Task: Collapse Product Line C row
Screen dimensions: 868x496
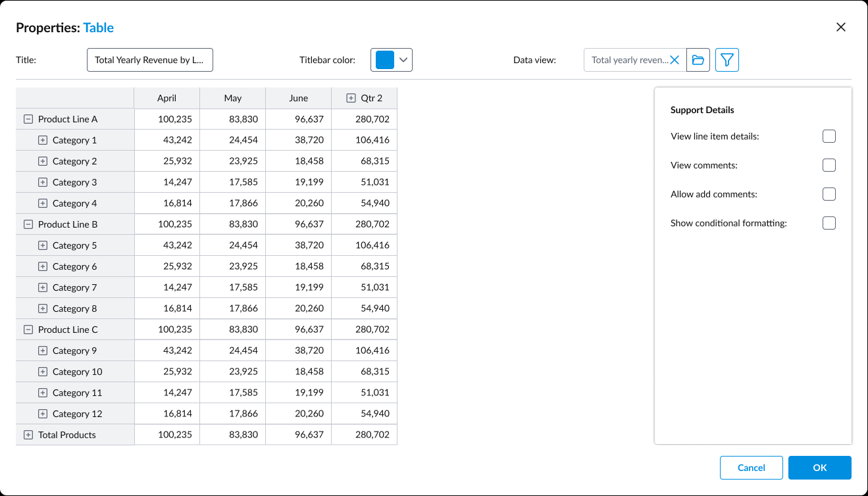Action: [28, 330]
